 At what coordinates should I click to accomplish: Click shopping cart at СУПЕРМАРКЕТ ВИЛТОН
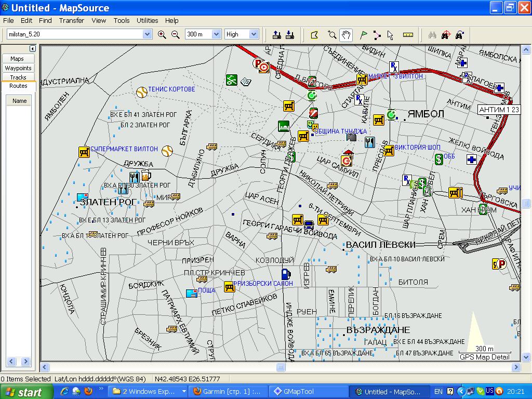(x=84, y=152)
